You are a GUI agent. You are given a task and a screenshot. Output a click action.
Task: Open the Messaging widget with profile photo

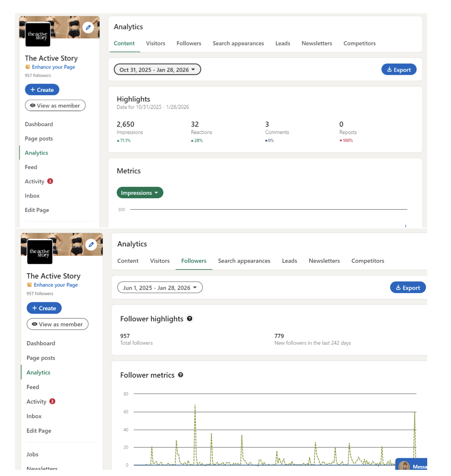[411, 465]
